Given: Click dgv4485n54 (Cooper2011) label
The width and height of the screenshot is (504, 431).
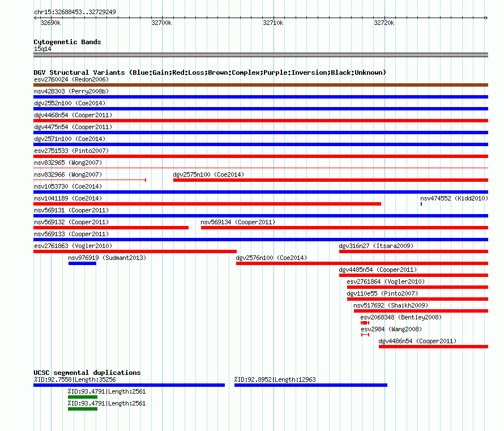Looking at the screenshot, I should coord(378,270).
